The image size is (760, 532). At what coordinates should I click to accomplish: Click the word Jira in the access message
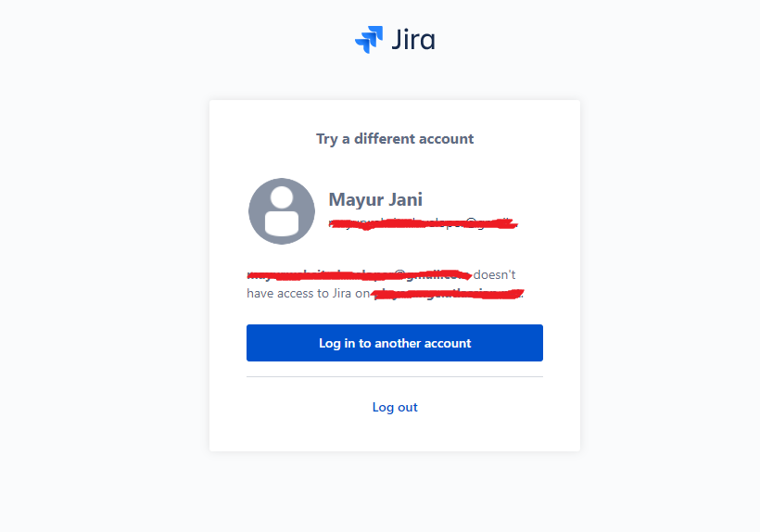point(342,294)
